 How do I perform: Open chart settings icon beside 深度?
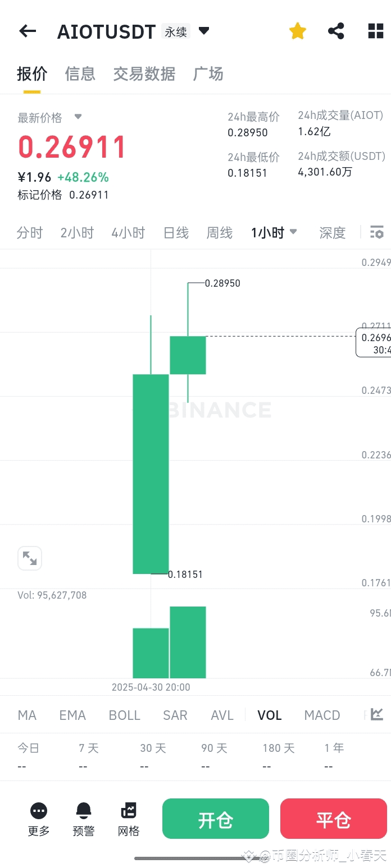[x=377, y=232]
